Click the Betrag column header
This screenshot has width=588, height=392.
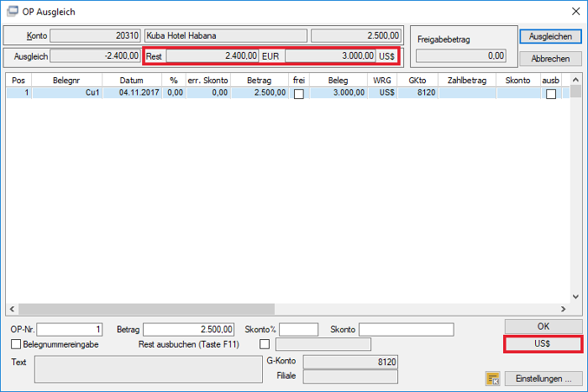(259, 81)
